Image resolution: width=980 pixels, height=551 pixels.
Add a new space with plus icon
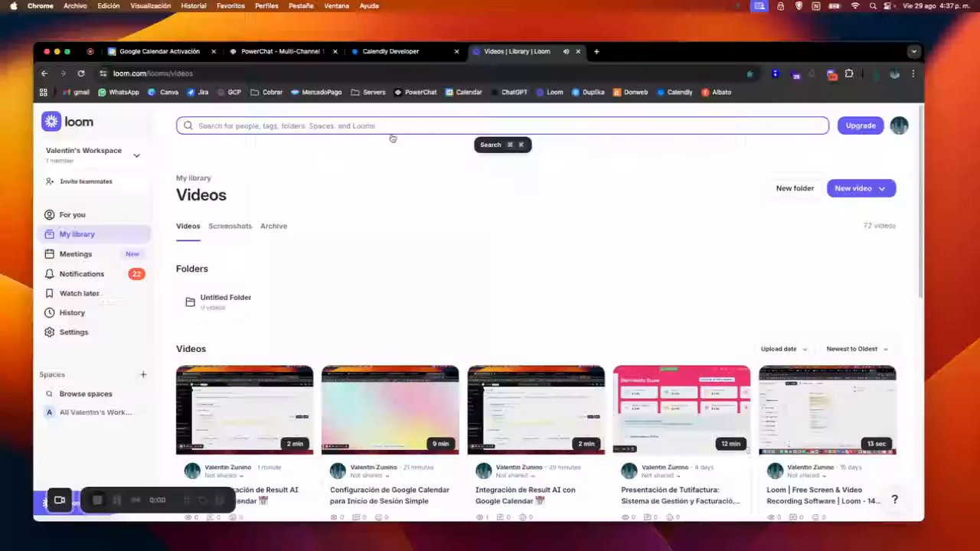(x=143, y=375)
